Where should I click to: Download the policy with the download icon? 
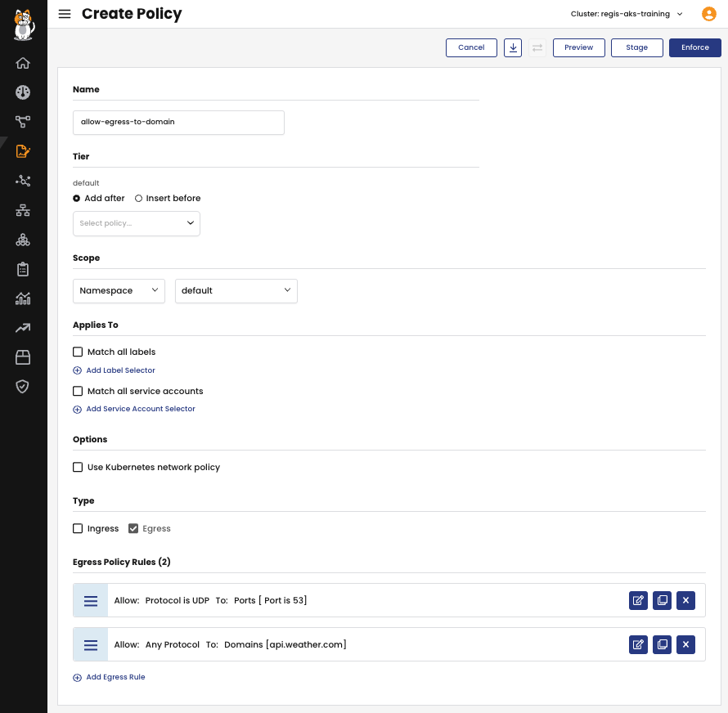coord(513,47)
